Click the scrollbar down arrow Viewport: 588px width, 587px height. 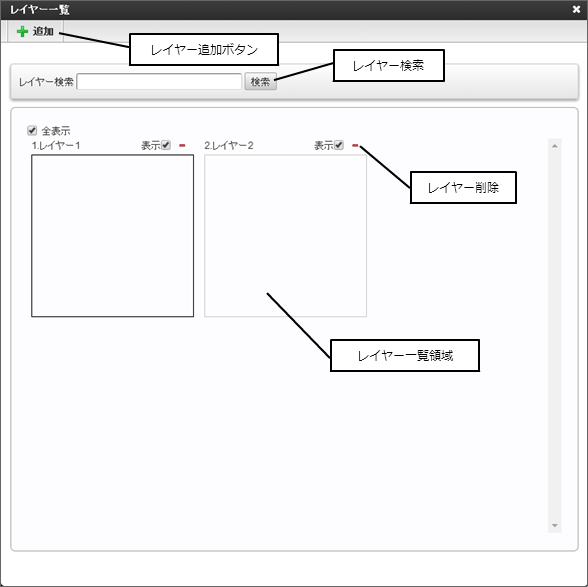[555, 525]
